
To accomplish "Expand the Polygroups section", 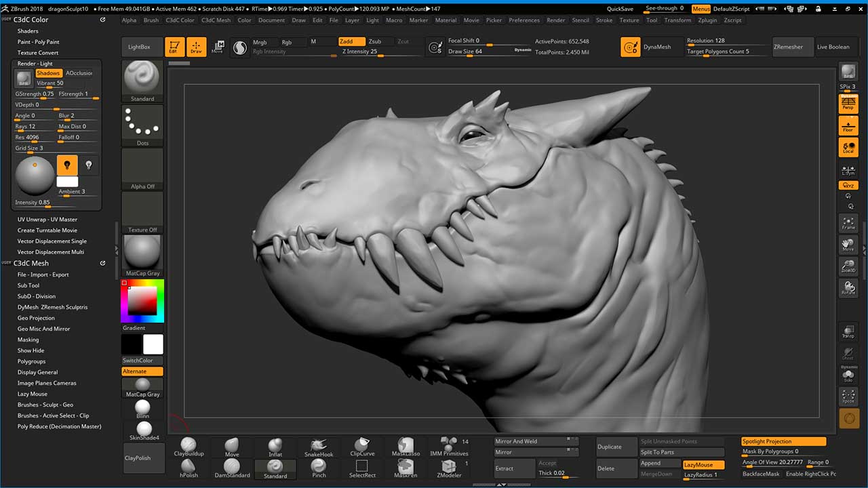I will point(32,361).
